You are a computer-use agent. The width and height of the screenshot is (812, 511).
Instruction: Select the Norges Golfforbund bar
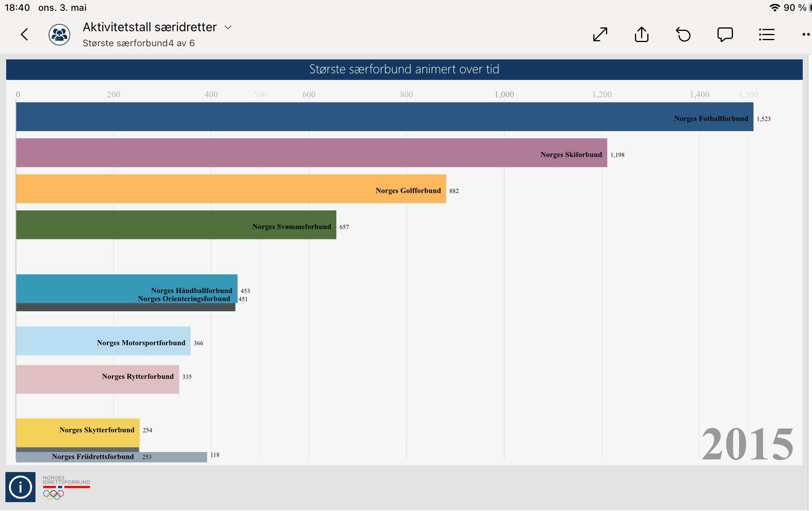click(x=231, y=189)
